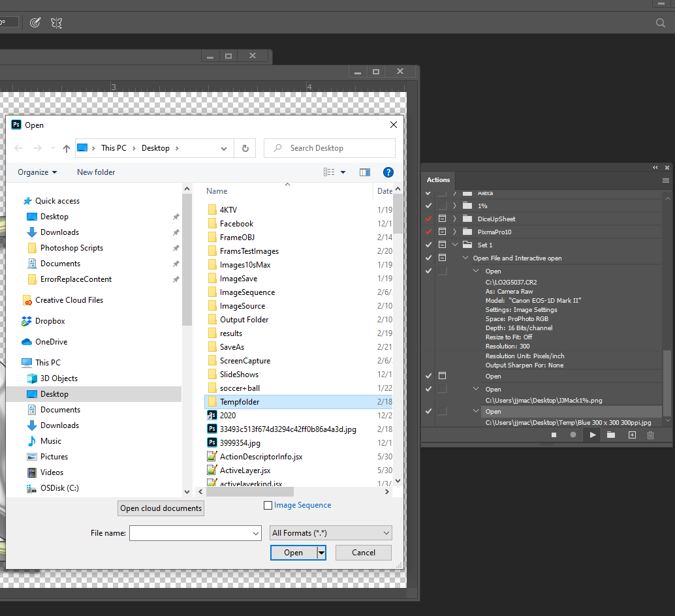Collapse the Open File and Interactive open action

(465, 258)
